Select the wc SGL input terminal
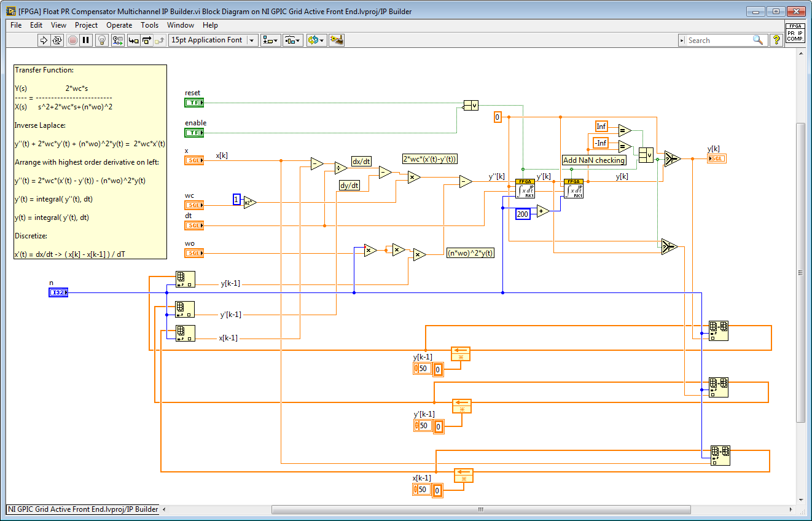This screenshot has width=812, height=521. (194, 205)
